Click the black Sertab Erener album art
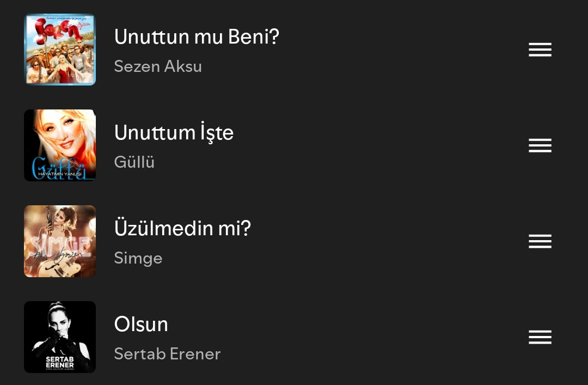Viewport: 588px width, 385px height. 60,337
